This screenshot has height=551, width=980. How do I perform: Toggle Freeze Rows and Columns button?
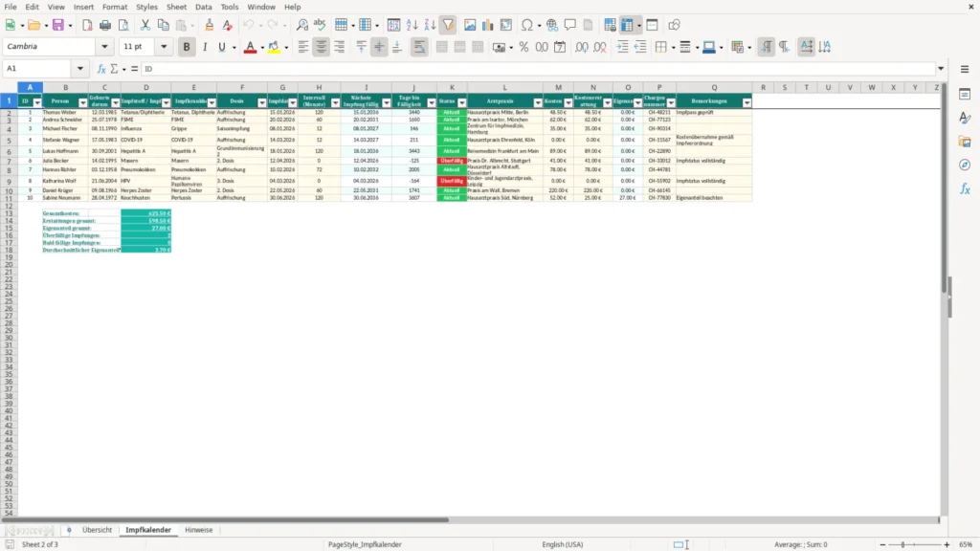click(x=627, y=25)
